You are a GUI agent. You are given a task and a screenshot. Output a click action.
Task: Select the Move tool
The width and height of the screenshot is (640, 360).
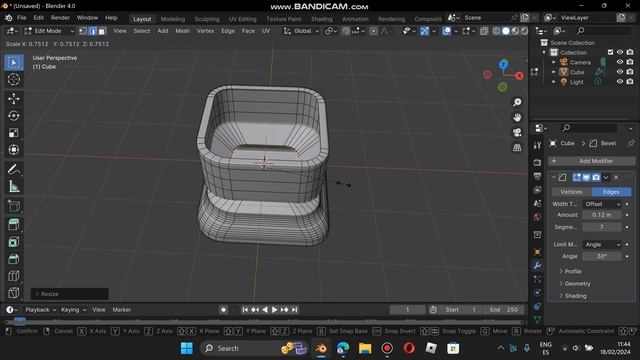coord(13,99)
